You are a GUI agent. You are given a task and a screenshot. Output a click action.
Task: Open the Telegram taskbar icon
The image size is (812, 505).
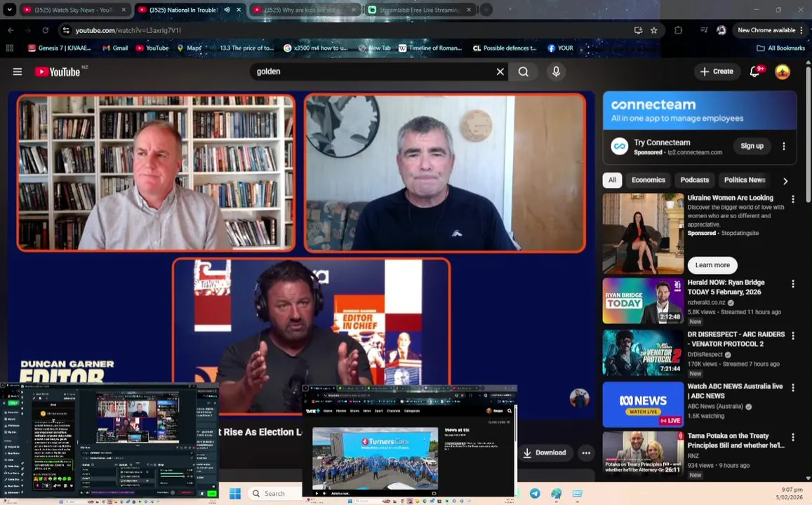tap(535, 493)
